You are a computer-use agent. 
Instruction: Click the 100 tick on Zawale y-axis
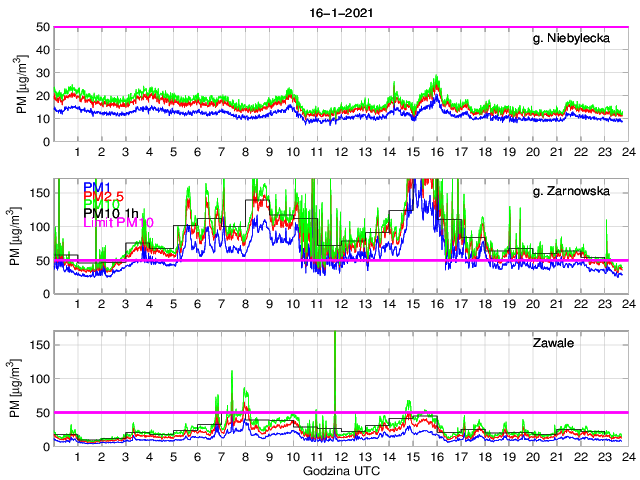(40, 379)
